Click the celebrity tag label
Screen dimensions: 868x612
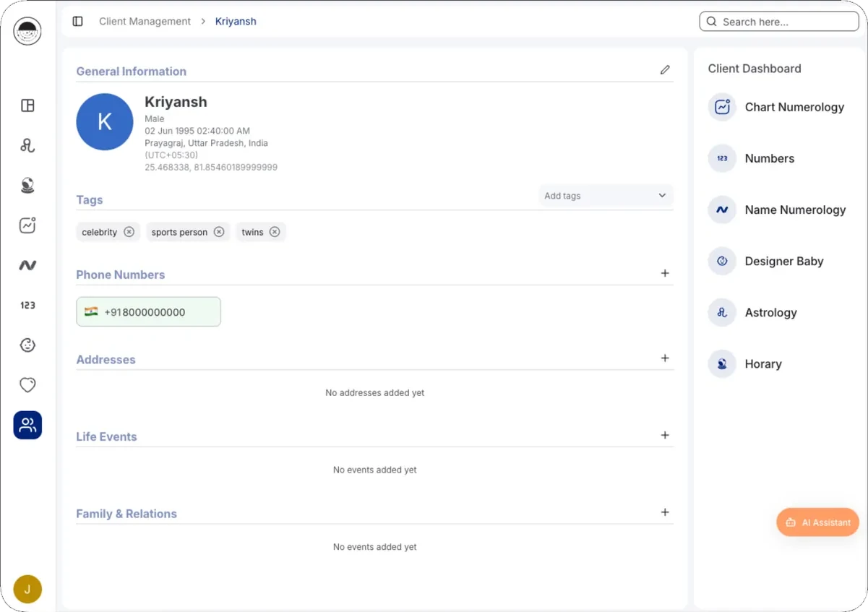tap(100, 232)
